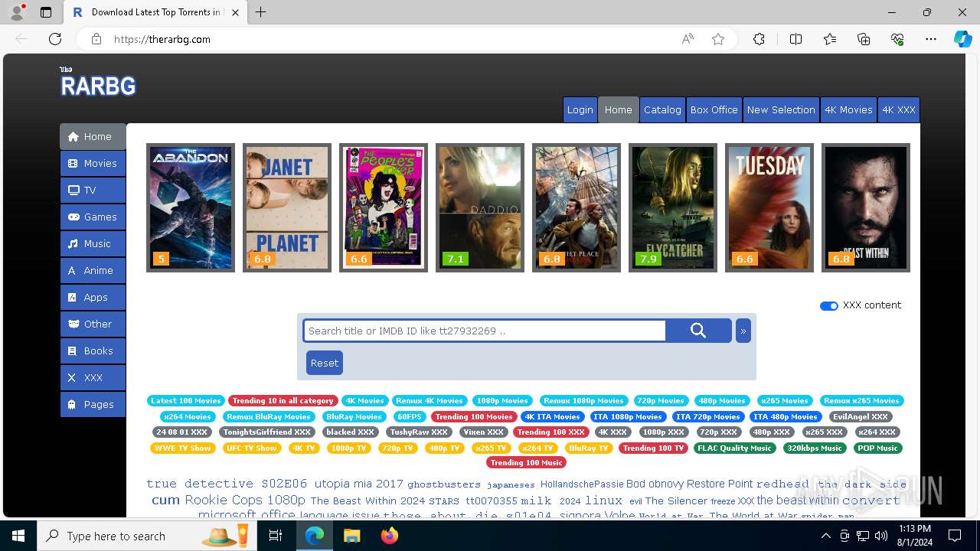Open the tab actions menu button
The height and width of the screenshot is (551, 980).
tap(45, 12)
